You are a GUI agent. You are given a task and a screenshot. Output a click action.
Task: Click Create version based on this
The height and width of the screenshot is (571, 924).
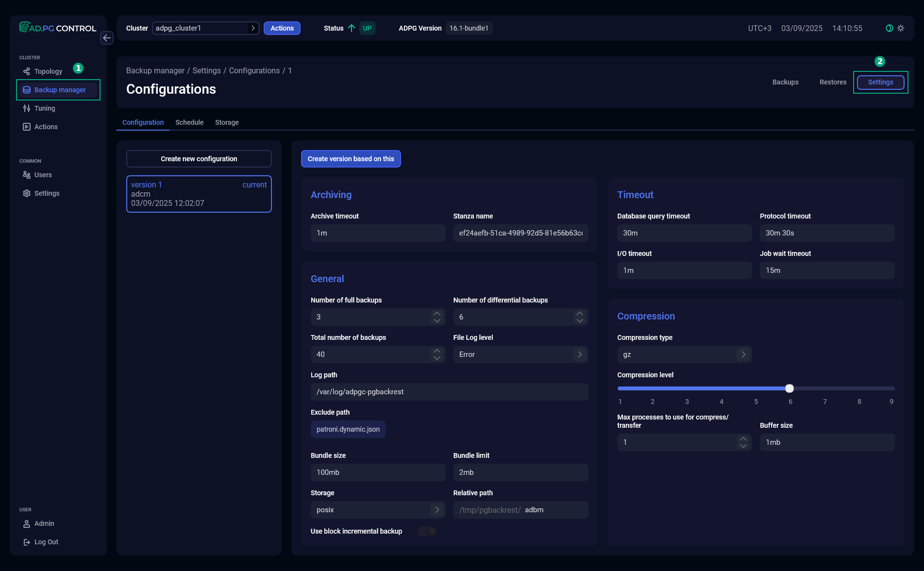(351, 159)
